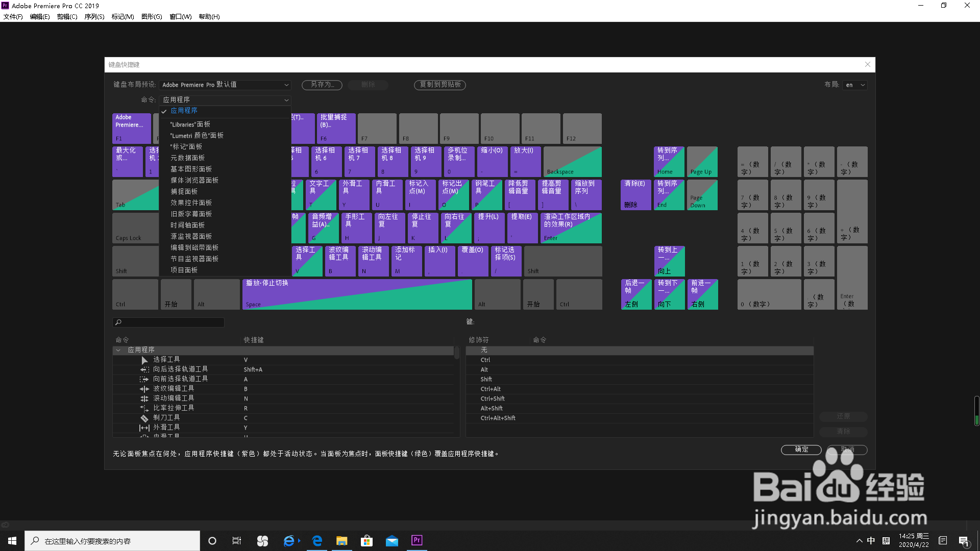980x551 pixels.
Task: Click the Ripple Edit tool icon
Action: coord(144,389)
